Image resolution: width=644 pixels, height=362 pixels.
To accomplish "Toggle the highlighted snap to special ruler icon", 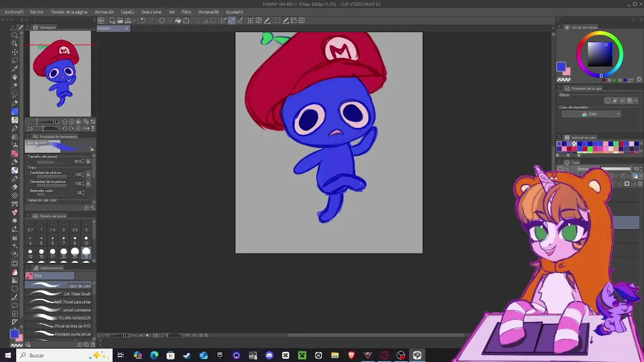I will tap(231, 21).
